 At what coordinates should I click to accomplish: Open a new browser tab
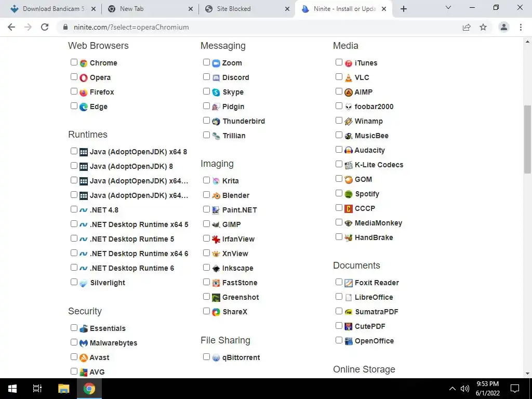(x=403, y=9)
